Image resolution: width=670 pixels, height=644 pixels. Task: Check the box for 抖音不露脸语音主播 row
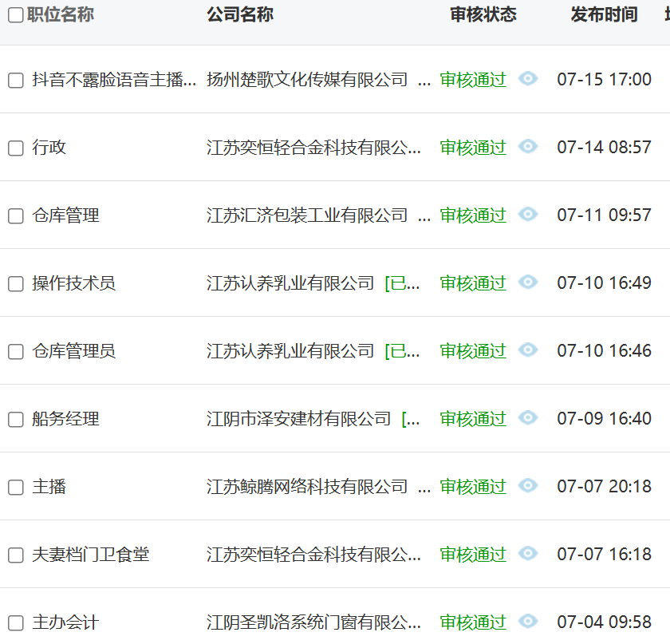tap(16, 80)
